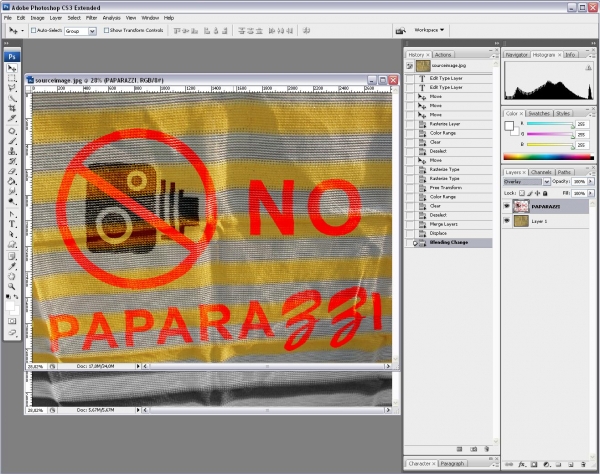The width and height of the screenshot is (600, 474).
Task: Select the Move tool in the toolbox
Action: point(12,68)
